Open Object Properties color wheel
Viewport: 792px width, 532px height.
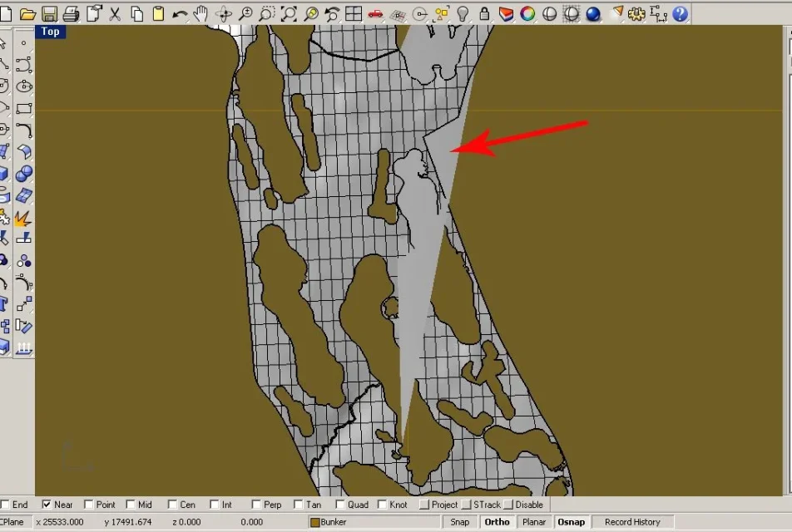pos(527,13)
